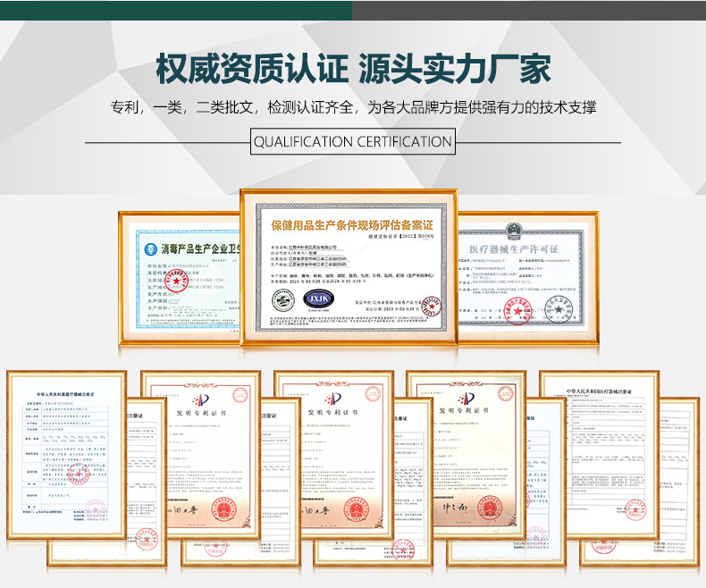
Task: Click the subtitle text starting with 专利，一类
Action: 352,107
